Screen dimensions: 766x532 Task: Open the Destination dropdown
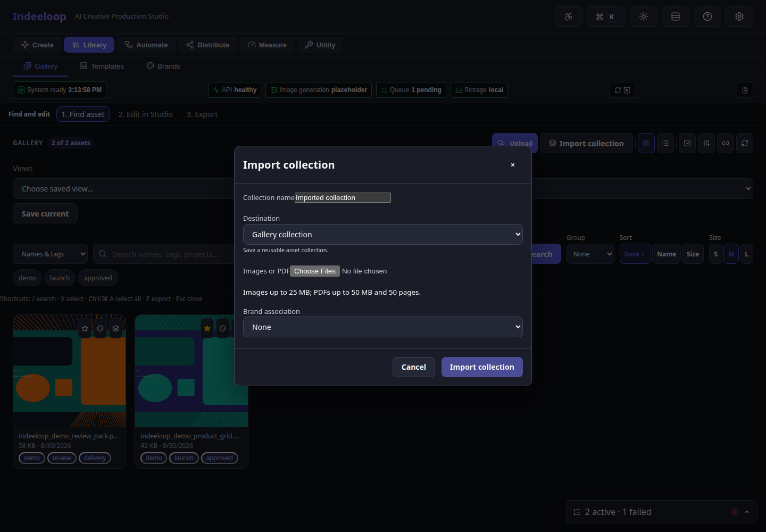[x=383, y=235]
